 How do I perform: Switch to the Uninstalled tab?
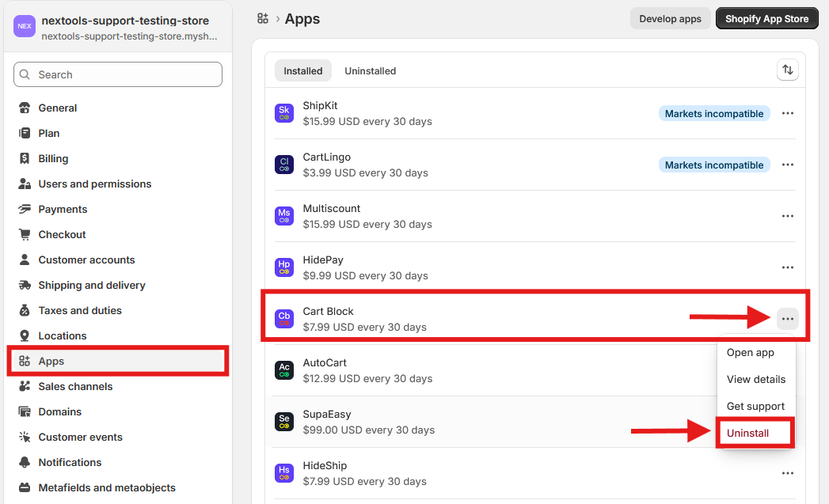(x=370, y=70)
